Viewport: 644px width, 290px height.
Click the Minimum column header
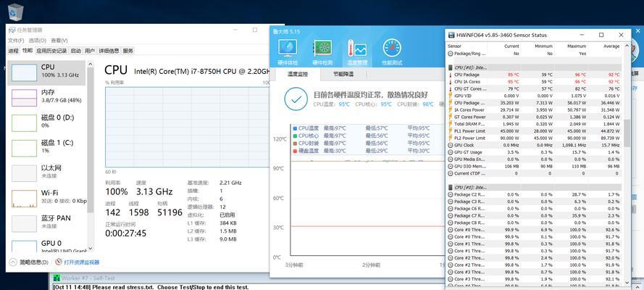(x=543, y=46)
